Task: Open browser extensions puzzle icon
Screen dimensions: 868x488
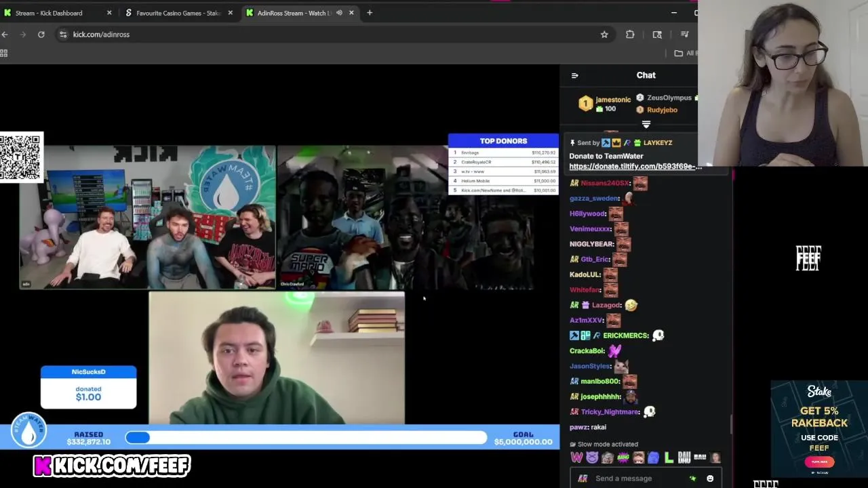Action: point(630,35)
